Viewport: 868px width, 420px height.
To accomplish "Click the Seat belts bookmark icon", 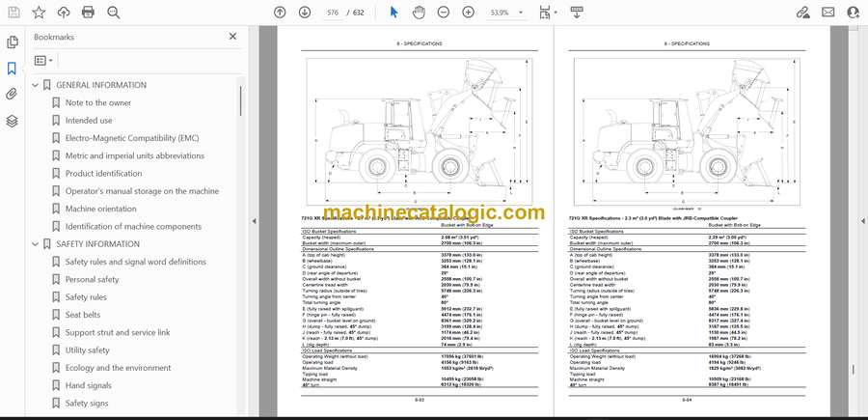I will [x=56, y=315].
